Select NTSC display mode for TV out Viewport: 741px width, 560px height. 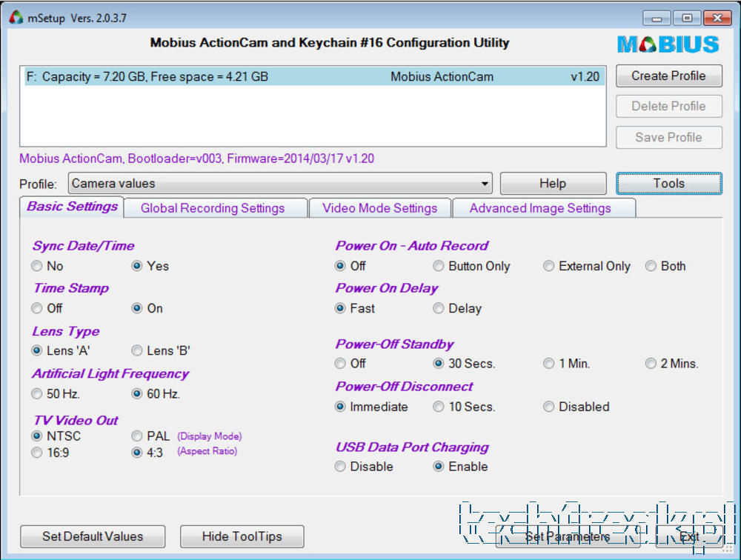[37, 436]
